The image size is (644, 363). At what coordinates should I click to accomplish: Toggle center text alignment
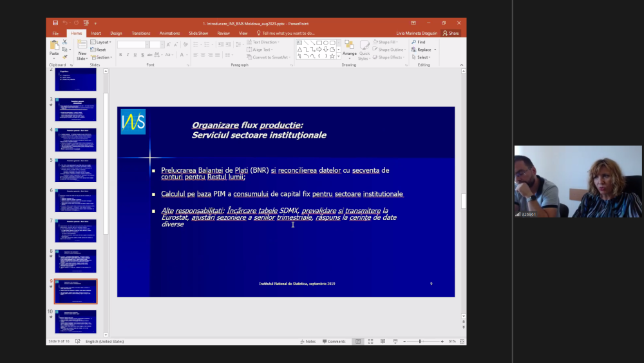click(203, 55)
